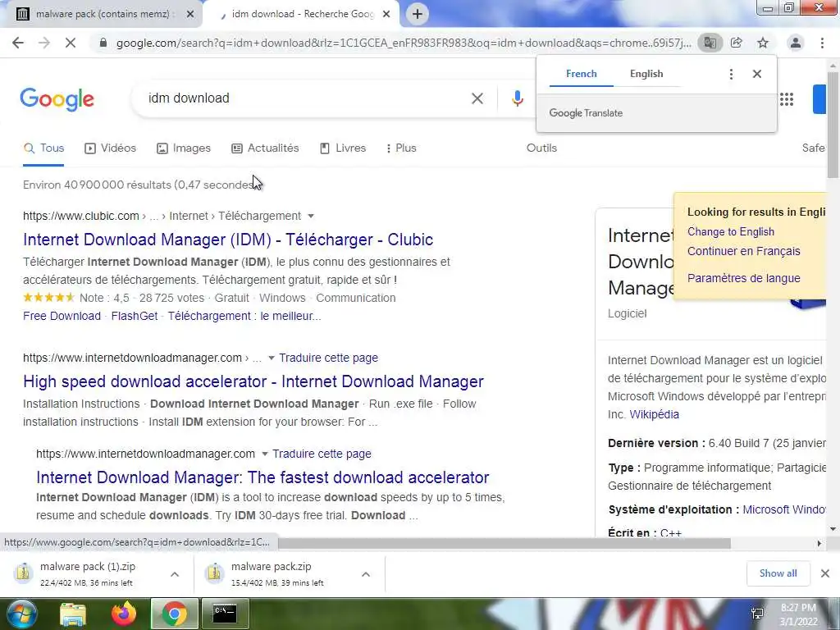Open 'Microsoft Windows' operating system link
The image size is (840, 630).
(784, 509)
